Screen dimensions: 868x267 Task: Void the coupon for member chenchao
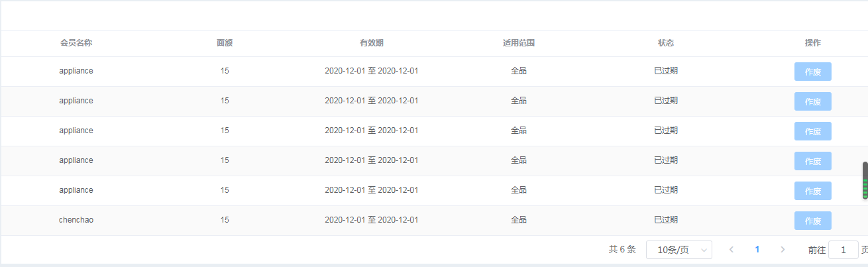click(x=813, y=221)
